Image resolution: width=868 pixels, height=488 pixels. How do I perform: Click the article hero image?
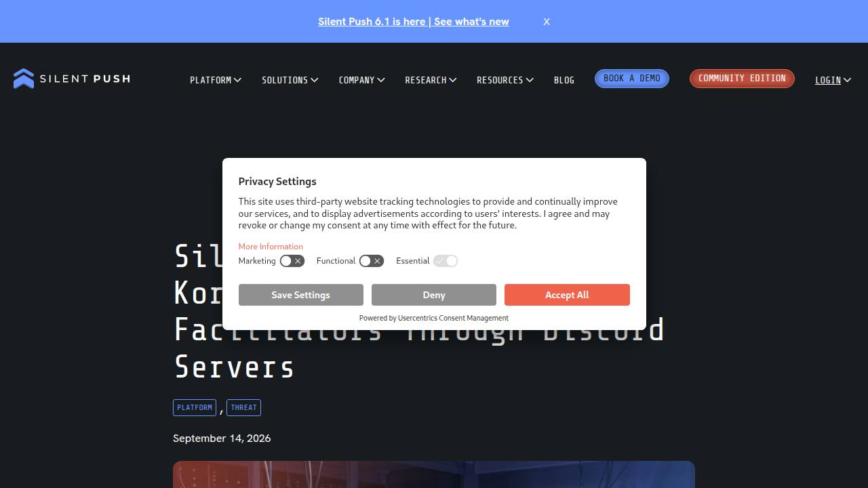click(x=434, y=474)
